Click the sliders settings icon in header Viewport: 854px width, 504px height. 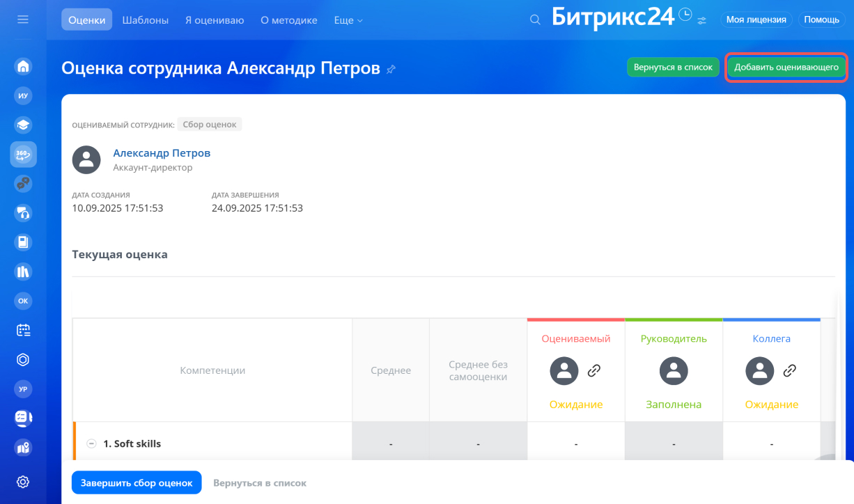pyautogui.click(x=701, y=21)
